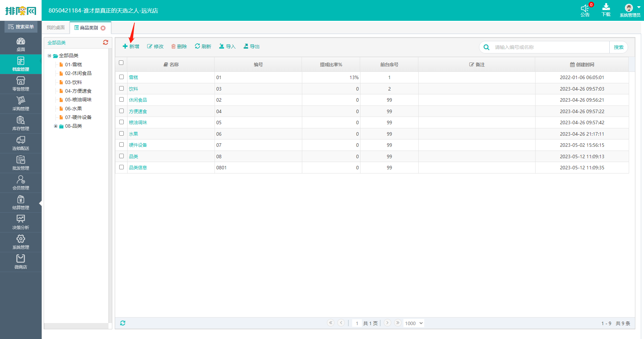Go to the previous page
The width and height of the screenshot is (644, 339).
[341, 323]
